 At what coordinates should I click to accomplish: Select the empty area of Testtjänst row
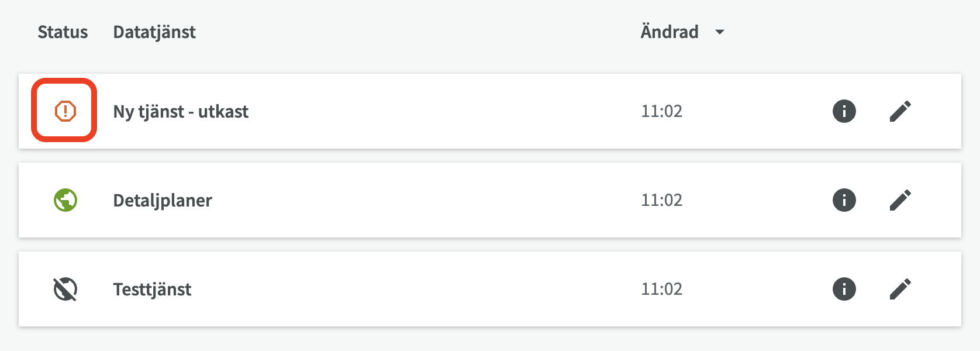[x=409, y=289]
